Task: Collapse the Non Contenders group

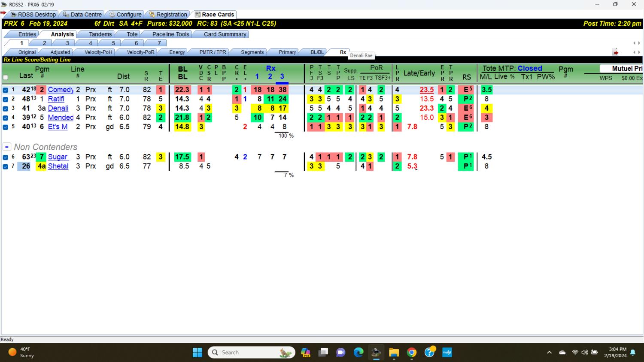Action: click(7, 147)
